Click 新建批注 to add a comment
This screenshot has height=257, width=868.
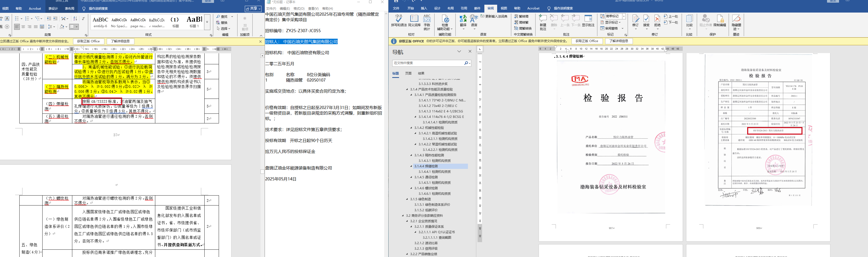pos(543,22)
